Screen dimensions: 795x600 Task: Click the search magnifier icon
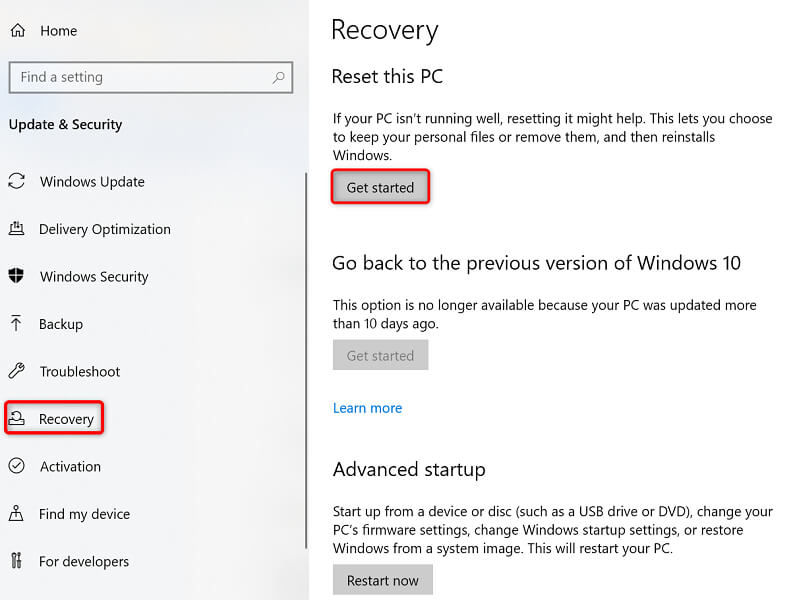coord(277,77)
